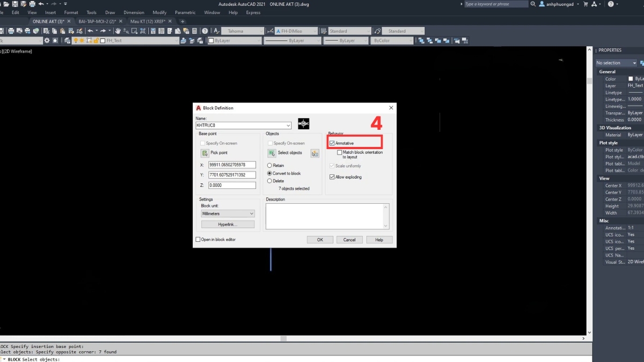The image size is (644, 362).
Task: Open the No selection dropdown in Properties
Action: point(616,63)
